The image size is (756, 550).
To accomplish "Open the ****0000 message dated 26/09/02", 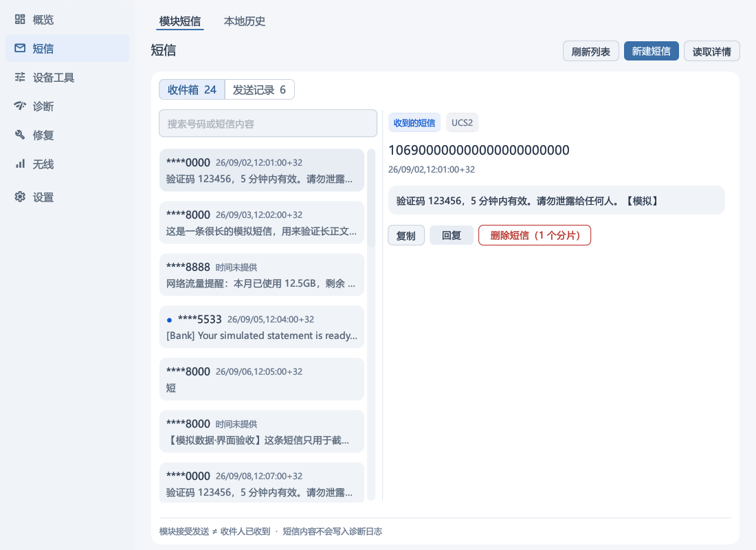I will tap(261, 170).
